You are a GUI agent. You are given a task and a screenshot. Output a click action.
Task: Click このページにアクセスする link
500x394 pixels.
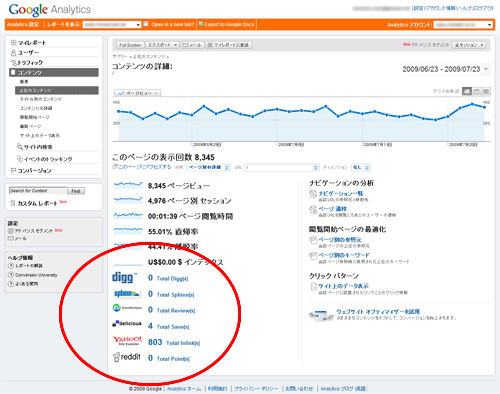point(144,167)
